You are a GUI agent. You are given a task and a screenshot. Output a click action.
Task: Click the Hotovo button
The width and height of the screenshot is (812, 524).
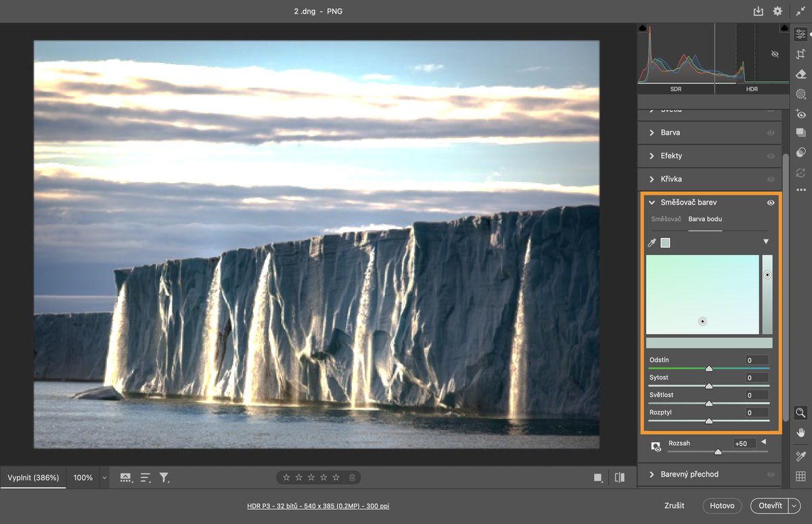[722, 506]
